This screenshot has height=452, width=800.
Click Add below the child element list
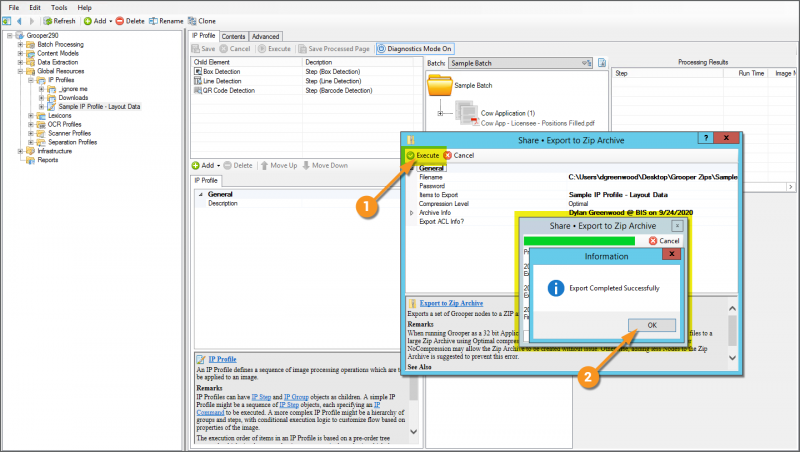[x=204, y=165]
